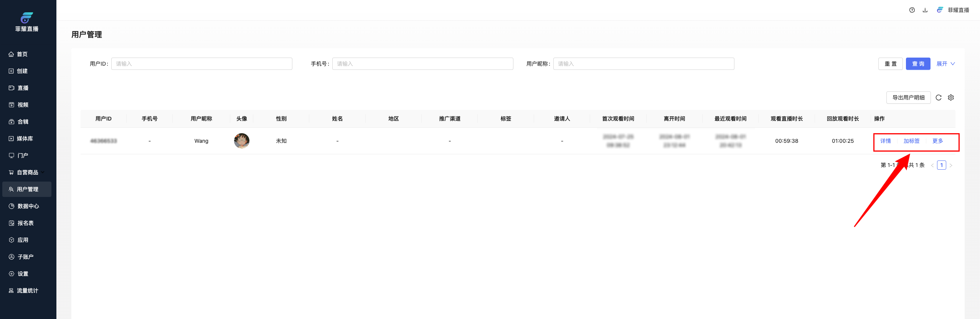980x319 pixels.
Task: Focus the 用户ID input field
Action: [x=201, y=64]
